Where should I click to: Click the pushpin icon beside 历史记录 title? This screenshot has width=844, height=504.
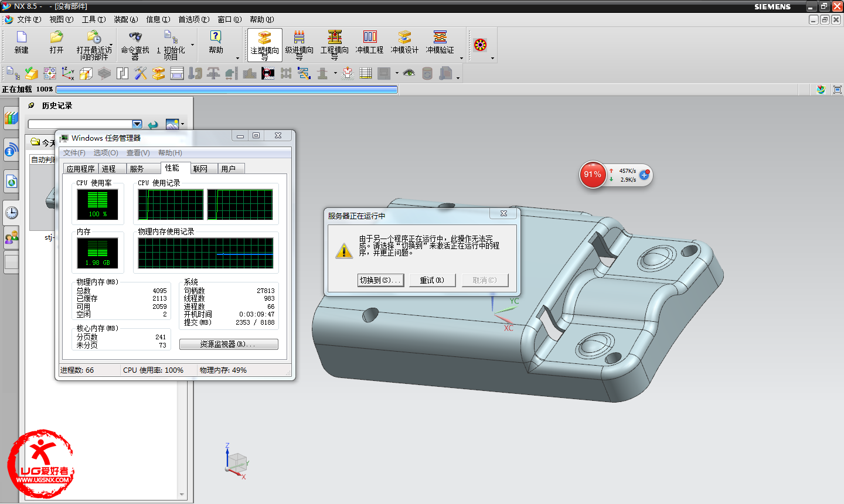pos(32,105)
